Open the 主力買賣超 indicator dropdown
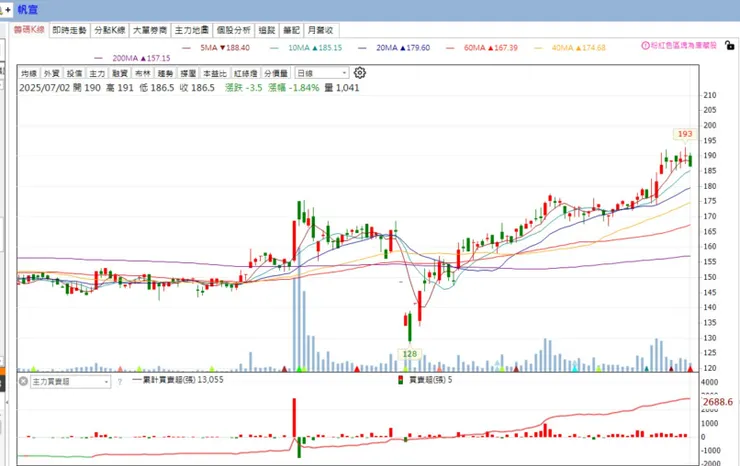The image size is (740, 466). pos(70,381)
